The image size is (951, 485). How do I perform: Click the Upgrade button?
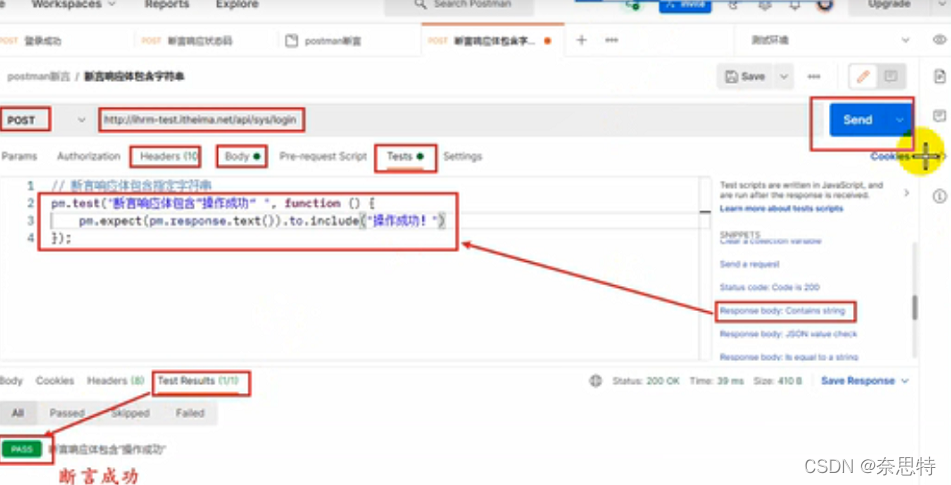tap(889, 5)
